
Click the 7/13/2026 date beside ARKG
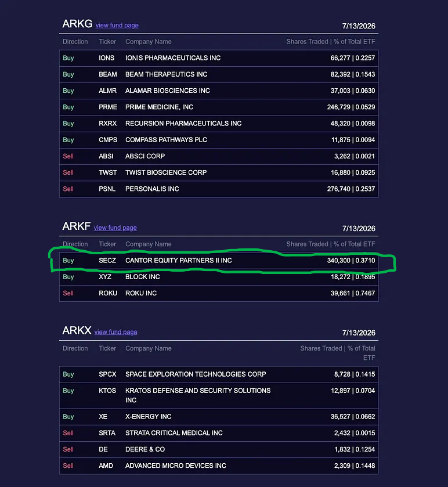tap(359, 26)
